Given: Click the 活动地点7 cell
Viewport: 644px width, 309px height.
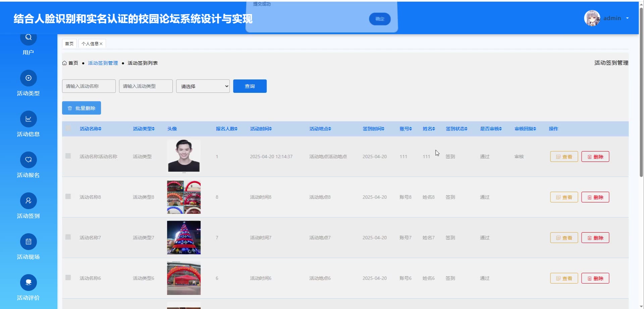Looking at the screenshot, I should [320, 238].
